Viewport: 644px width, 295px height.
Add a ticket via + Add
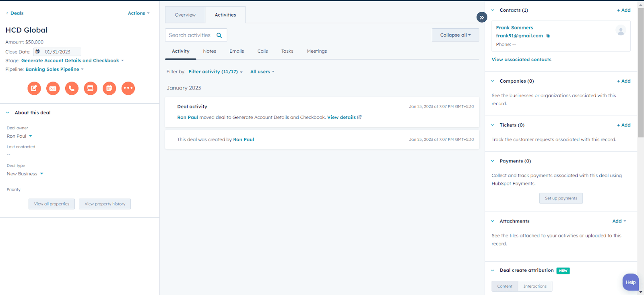[624, 125]
